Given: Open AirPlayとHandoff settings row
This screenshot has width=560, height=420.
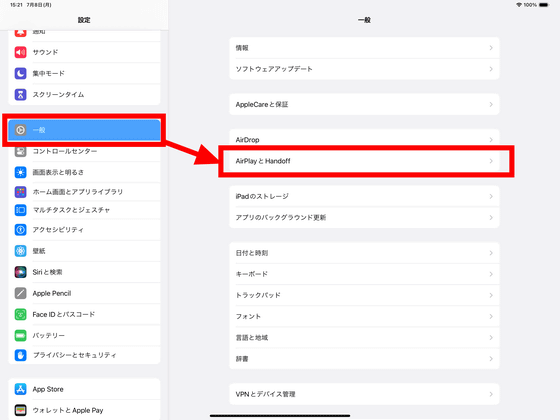Looking at the screenshot, I should tap(364, 161).
